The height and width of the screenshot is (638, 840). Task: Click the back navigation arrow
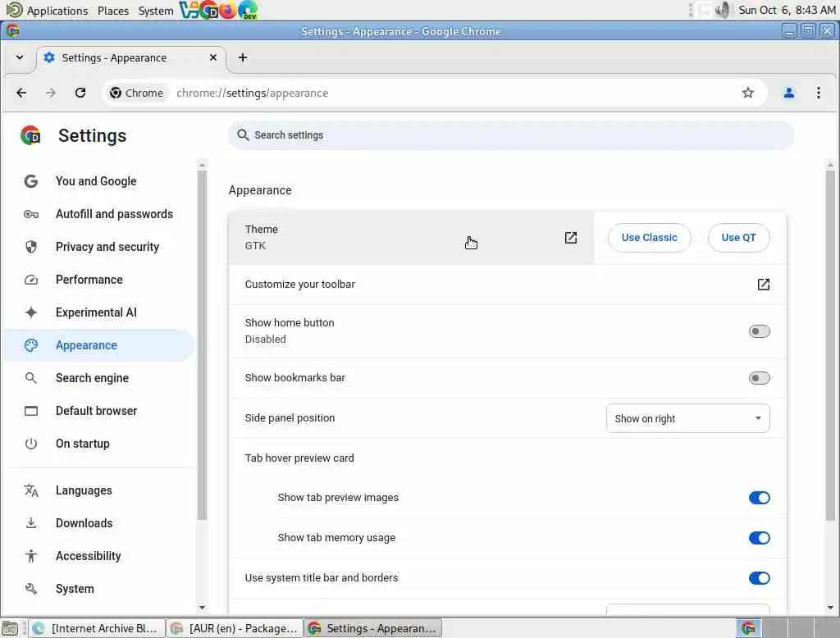[21, 93]
